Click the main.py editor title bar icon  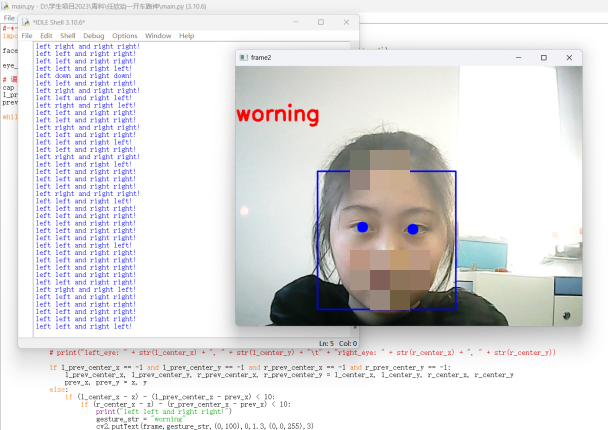coord(6,6)
